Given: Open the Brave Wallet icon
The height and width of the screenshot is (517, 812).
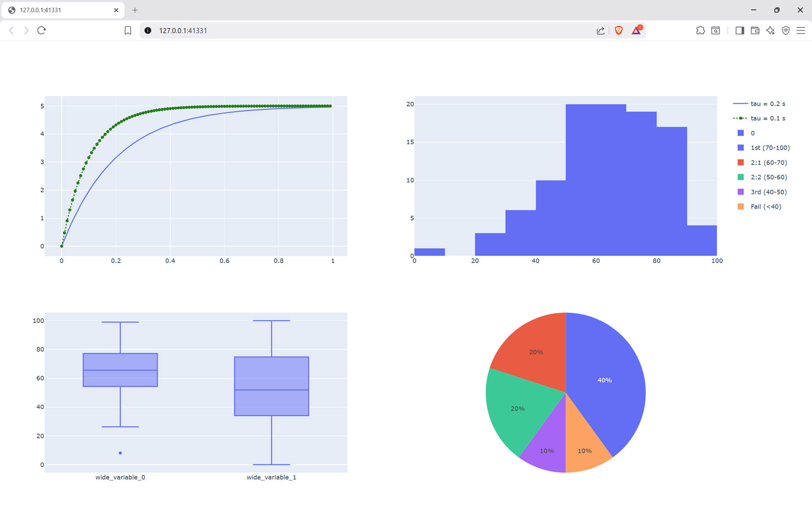Looking at the screenshot, I should pos(755,30).
